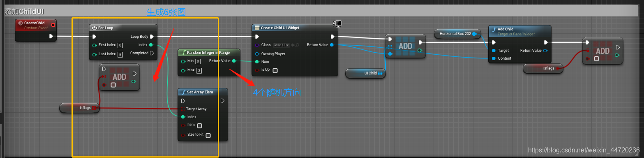Click Add Child Return Value pin
The height and width of the screenshot is (158, 644).
click(545, 50)
